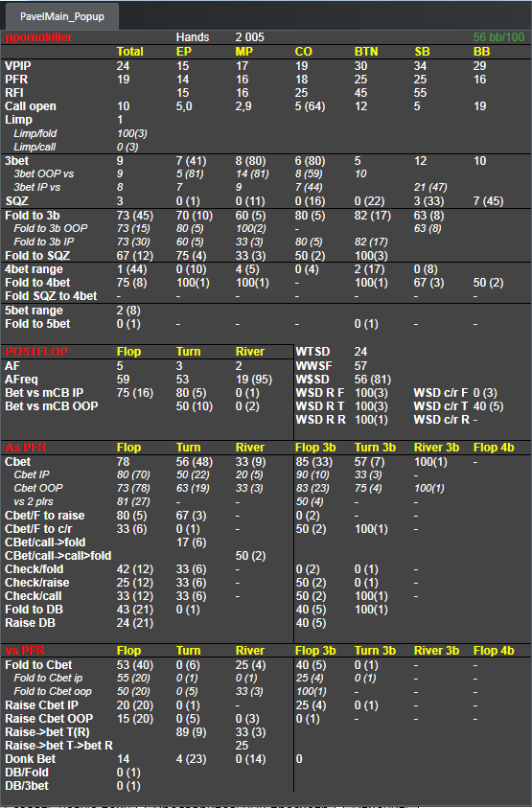Click the AFreq row label
Screen dimensions: 532x808
[21, 380]
